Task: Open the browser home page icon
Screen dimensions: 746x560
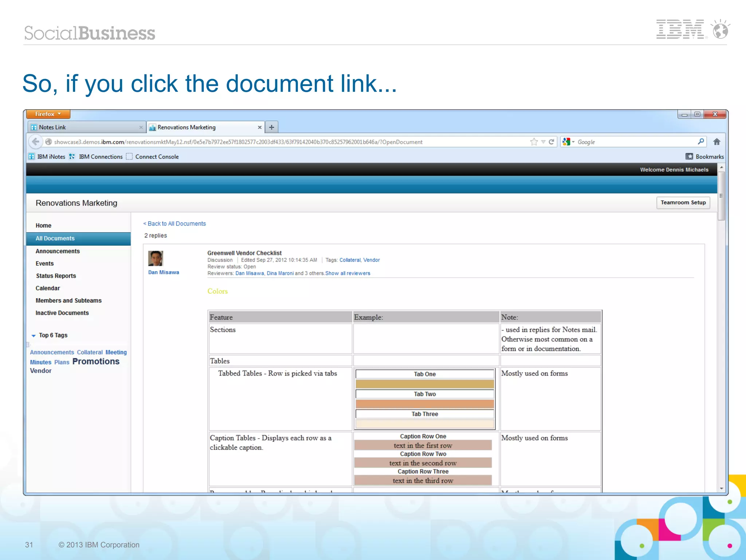Action: click(716, 142)
